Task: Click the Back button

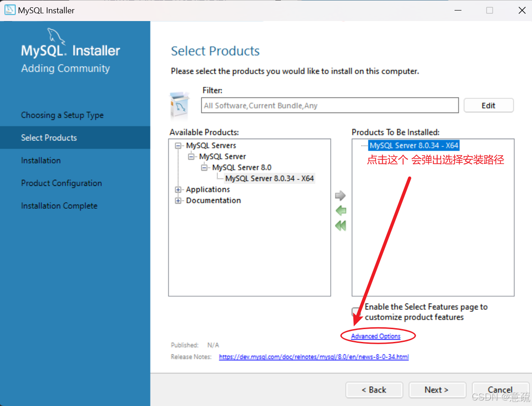Action: click(x=374, y=390)
